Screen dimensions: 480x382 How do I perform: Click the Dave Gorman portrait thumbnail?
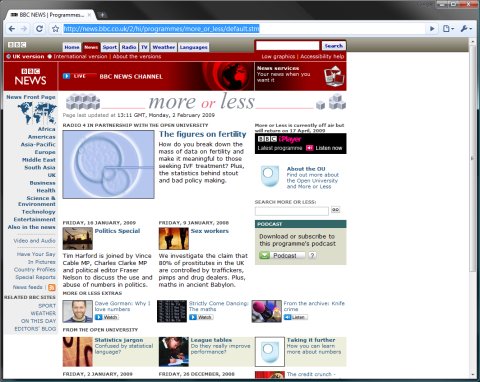[x=78, y=311]
